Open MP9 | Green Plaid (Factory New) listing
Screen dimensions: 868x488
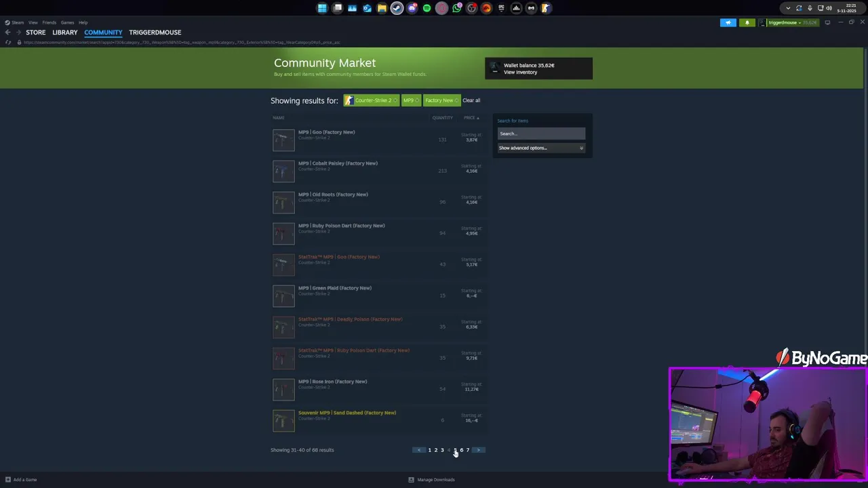[x=378, y=296]
